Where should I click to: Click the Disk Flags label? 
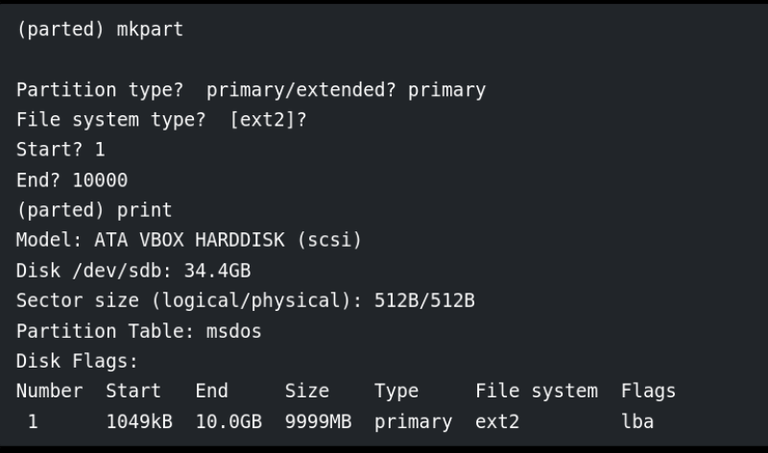(x=76, y=361)
